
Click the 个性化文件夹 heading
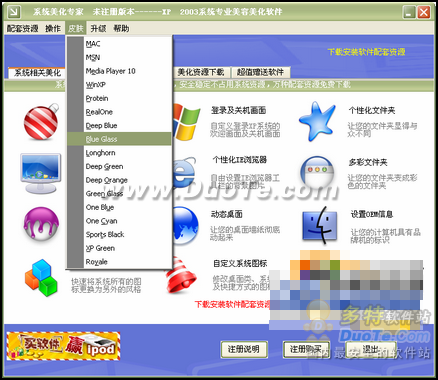coord(372,110)
